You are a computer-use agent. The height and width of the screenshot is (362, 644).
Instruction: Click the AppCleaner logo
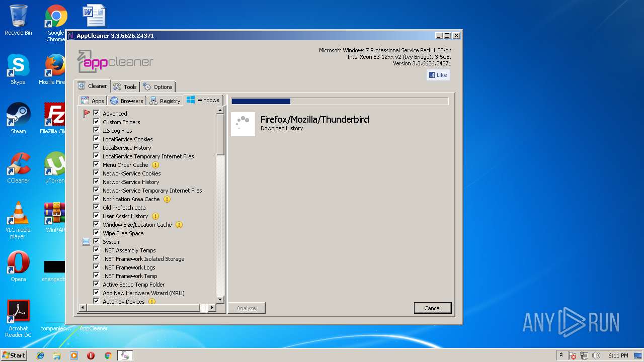coord(115,61)
